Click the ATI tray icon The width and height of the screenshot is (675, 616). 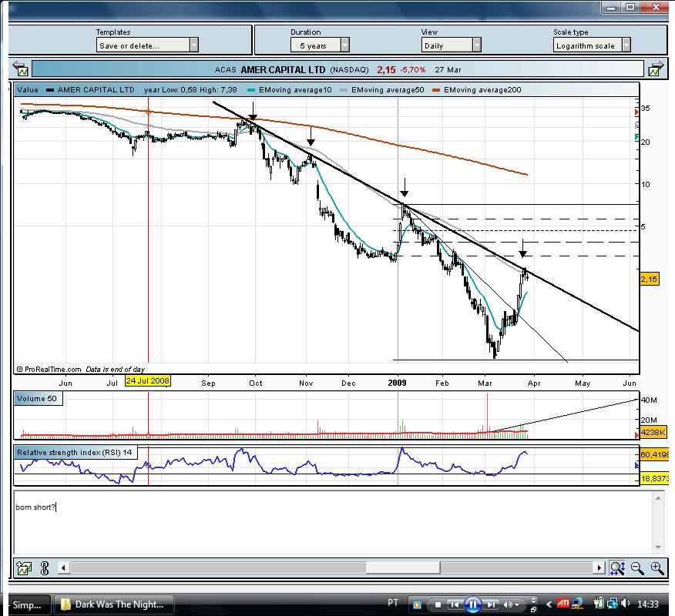pos(563,603)
